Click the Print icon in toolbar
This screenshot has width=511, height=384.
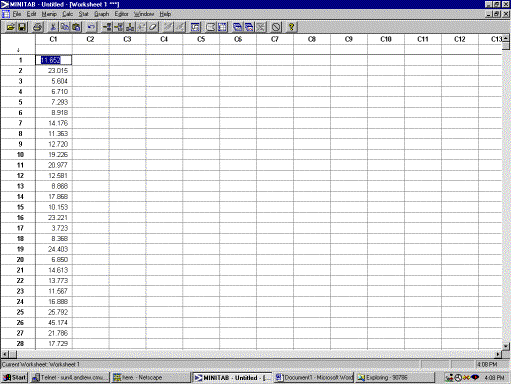pyautogui.click(x=38, y=27)
